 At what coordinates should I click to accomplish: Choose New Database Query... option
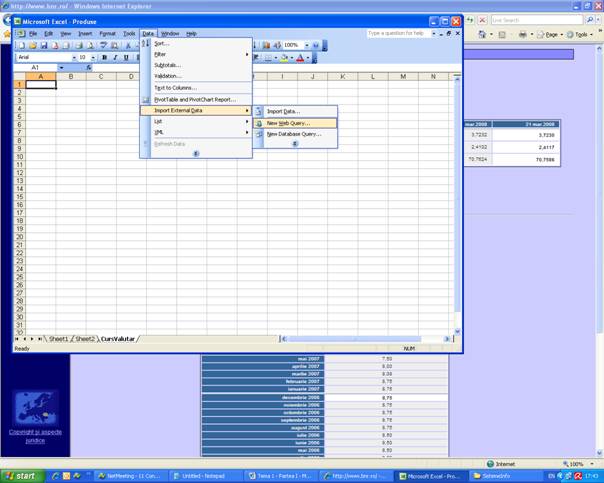point(295,134)
